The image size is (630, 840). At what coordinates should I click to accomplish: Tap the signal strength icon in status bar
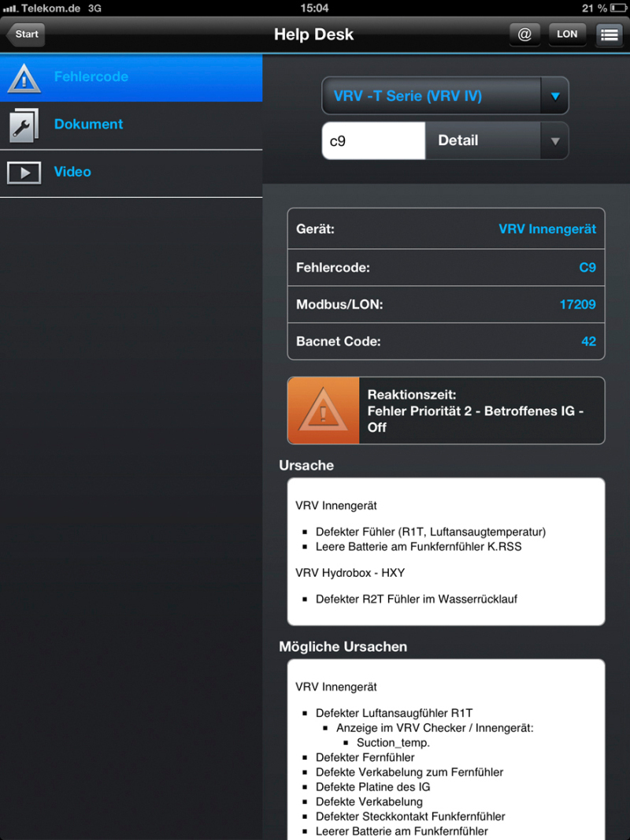(x=11, y=8)
